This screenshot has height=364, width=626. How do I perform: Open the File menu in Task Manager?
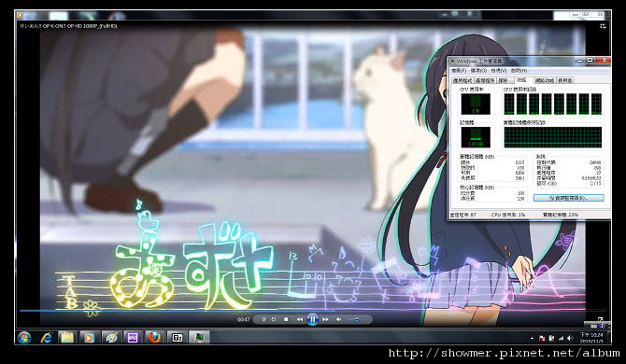459,71
